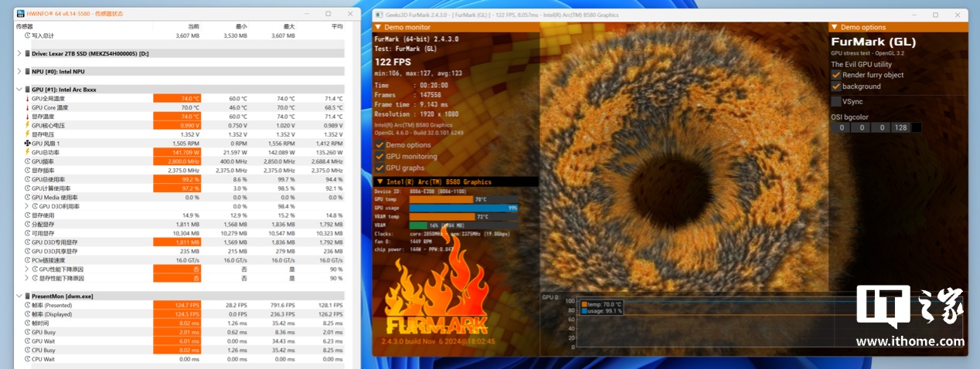980x369 pixels.
Task: Collapse the Demo monitor panel header
Action: (x=378, y=27)
